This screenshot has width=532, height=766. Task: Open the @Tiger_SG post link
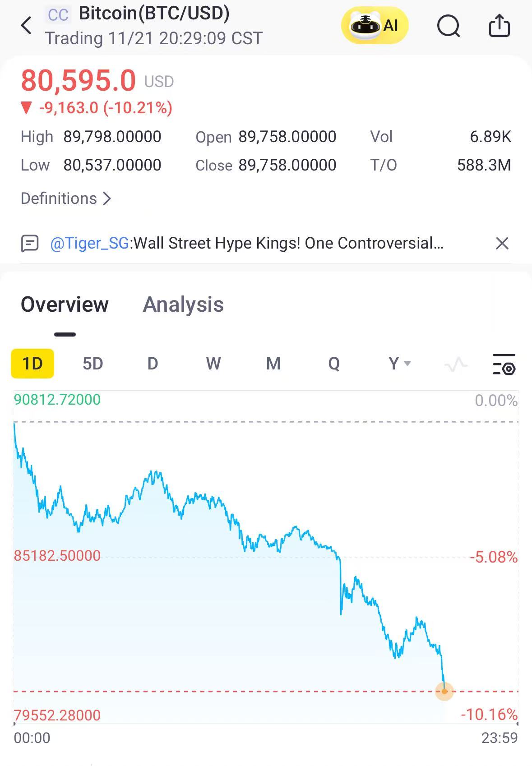coord(90,244)
